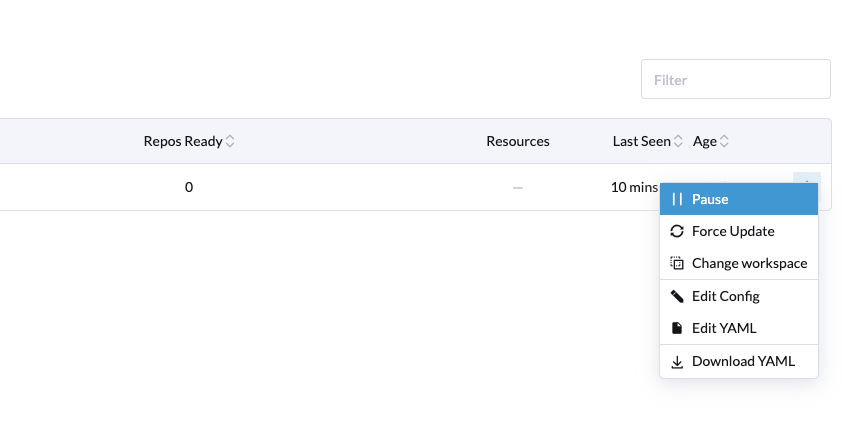The width and height of the screenshot is (842, 436).
Task: Click the sort arrows beside Repos Ready
Action: tap(230, 141)
